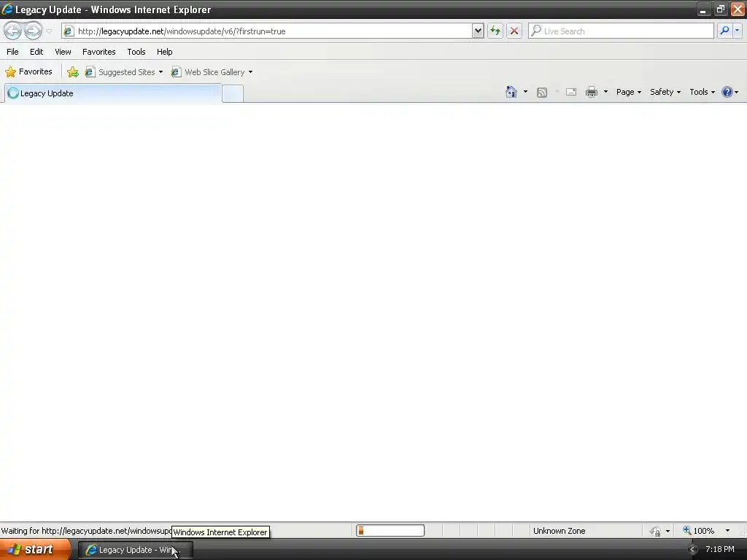Click the Read Mail icon
This screenshot has width=747, height=560.
[571, 92]
